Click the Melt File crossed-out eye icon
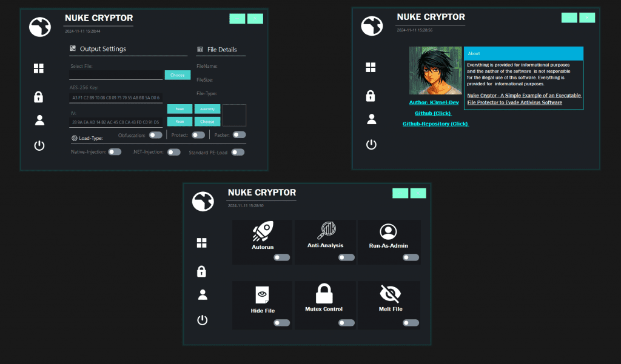This screenshot has width=621, height=364. coord(390,294)
